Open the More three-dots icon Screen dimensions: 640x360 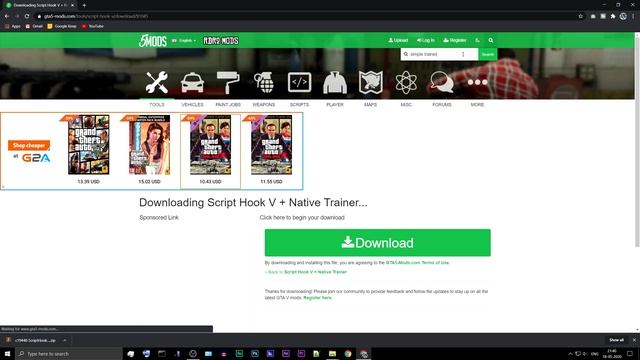(477, 82)
